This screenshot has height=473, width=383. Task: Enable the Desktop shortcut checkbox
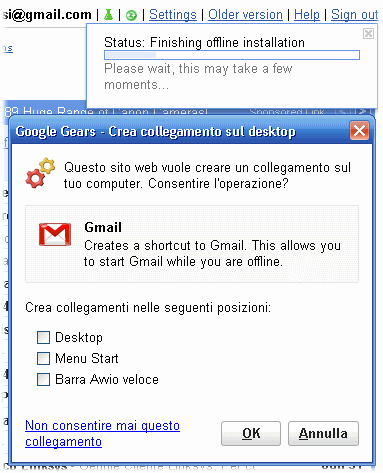click(x=43, y=337)
